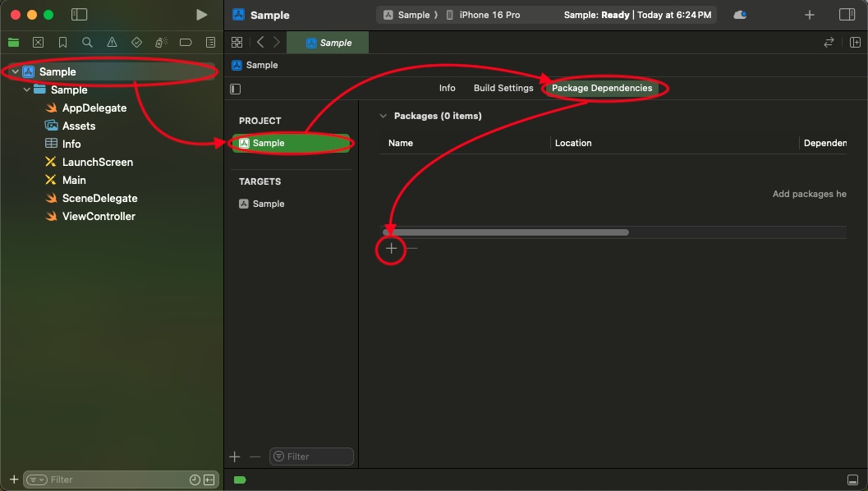
Task: Collapse the Sample folder group chevron
Action: pos(26,90)
